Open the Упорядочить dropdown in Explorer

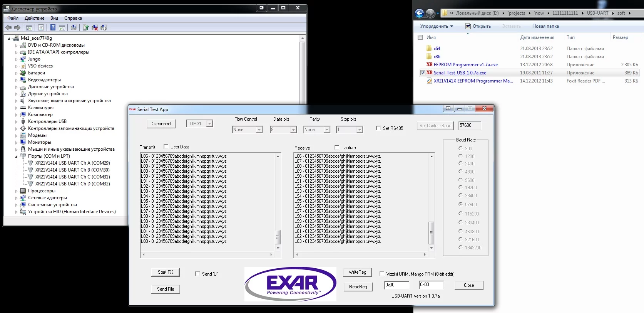pyautogui.click(x=437, y=26)
